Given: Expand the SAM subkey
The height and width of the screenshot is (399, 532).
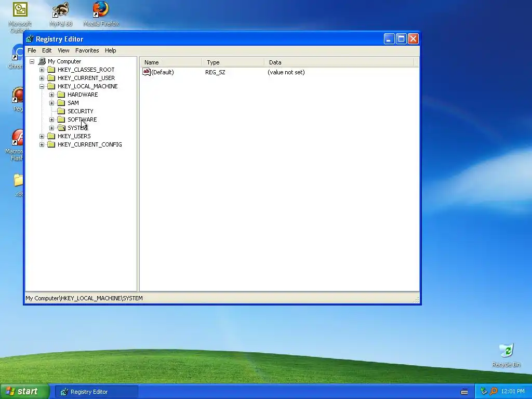Looking at the screenshot, I should pyautogui.click(x=51, y=103).
